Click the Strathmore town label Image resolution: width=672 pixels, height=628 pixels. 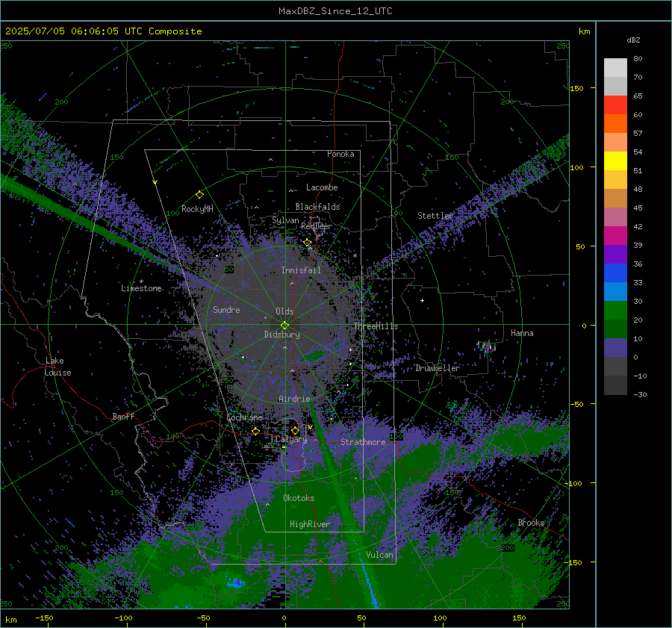363,442
